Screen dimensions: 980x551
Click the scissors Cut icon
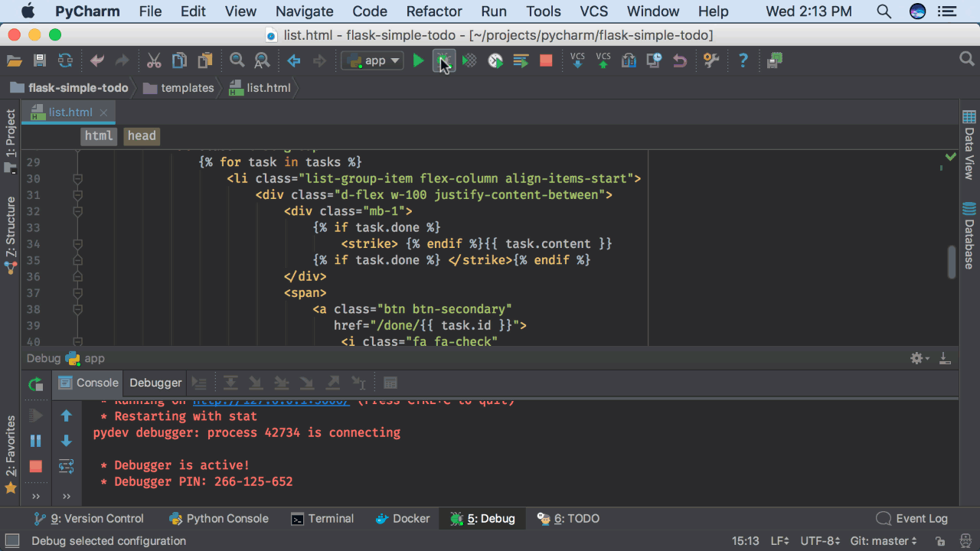pyautogui.click(x=154, y=60)
